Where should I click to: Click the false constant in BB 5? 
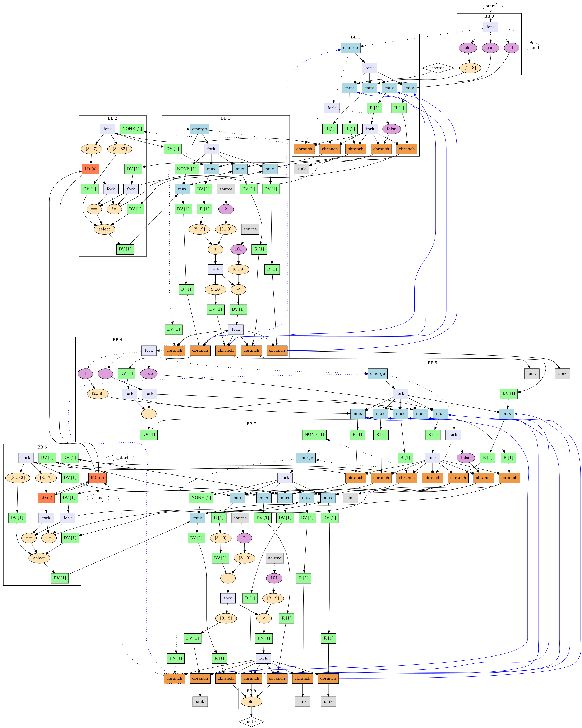(x=466, y=458)
